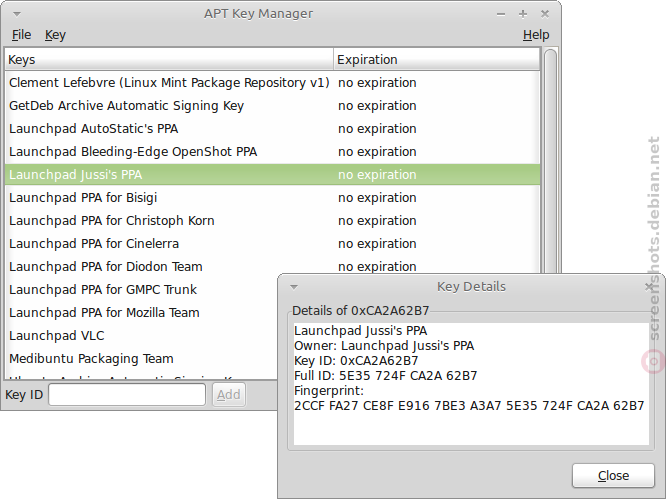Click the disabled Add button
The width and height of the screenshot is (666, 499).
pos(229,395)
